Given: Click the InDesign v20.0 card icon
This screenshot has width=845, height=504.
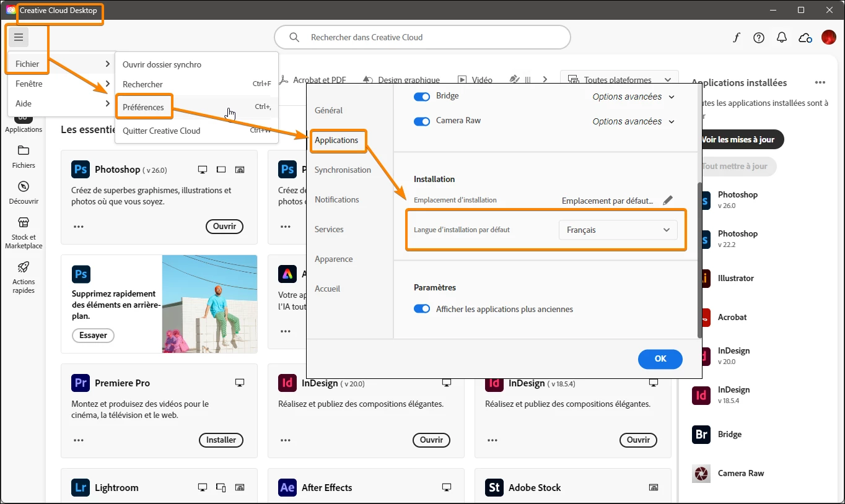Looking at the screenshot, I should (287, 383).
